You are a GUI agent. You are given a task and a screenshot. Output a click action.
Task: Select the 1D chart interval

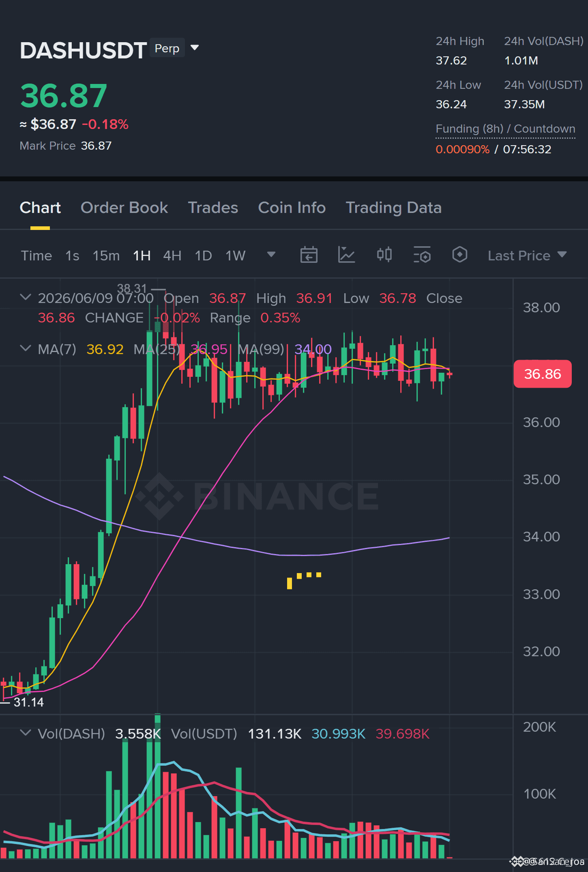[204, 256]
